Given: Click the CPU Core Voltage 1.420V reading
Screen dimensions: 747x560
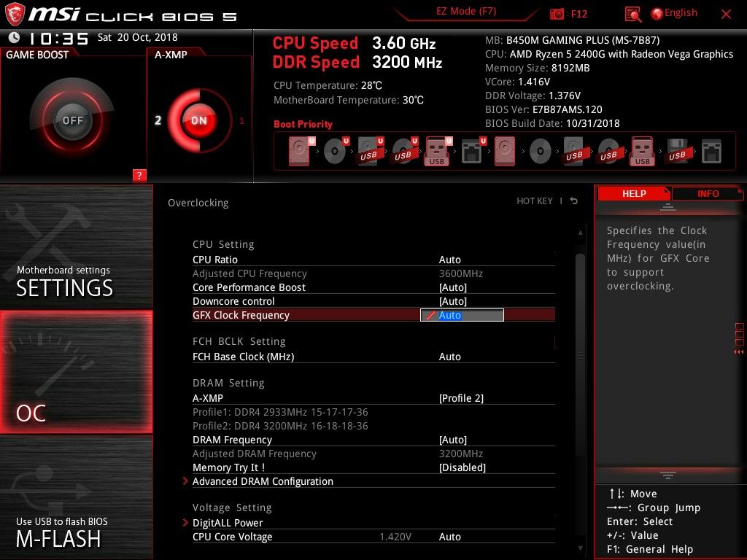Looking at the screenshot, I should [395, 537].
